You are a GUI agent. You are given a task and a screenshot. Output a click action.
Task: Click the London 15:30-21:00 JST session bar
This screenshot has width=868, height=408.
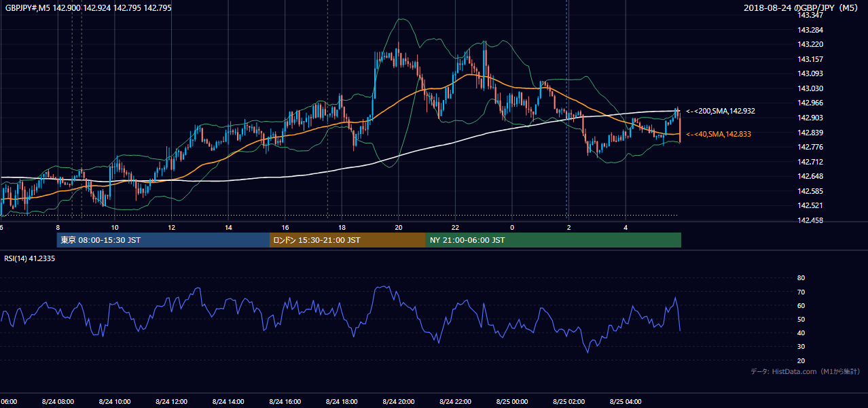348,240
